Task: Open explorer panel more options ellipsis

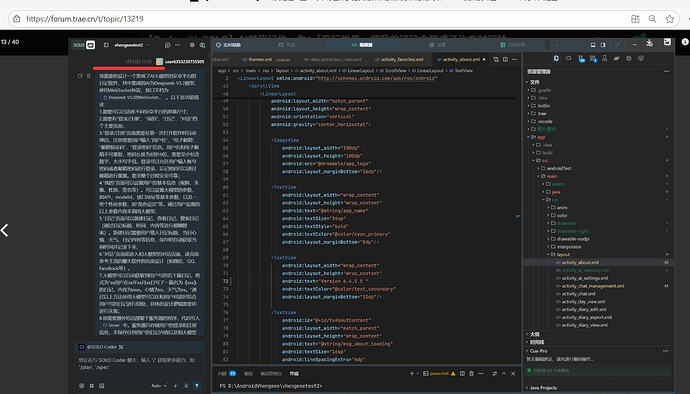Action: [666, 71]
